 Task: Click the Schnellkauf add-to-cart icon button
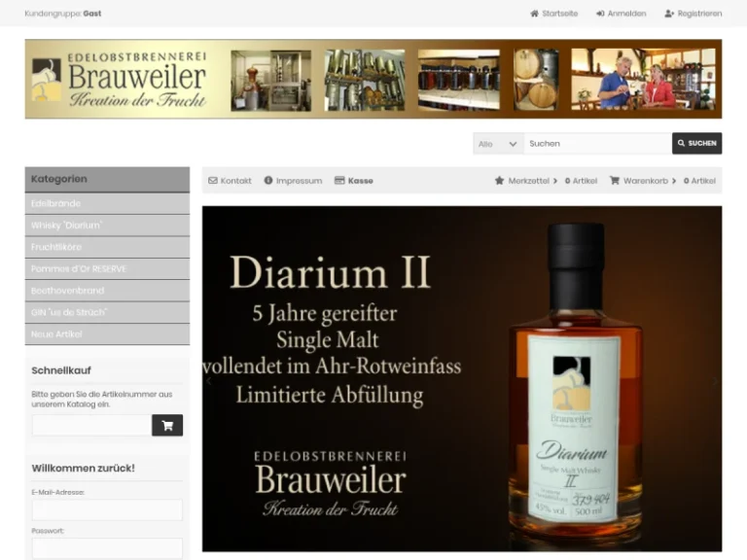coord(167,425)
